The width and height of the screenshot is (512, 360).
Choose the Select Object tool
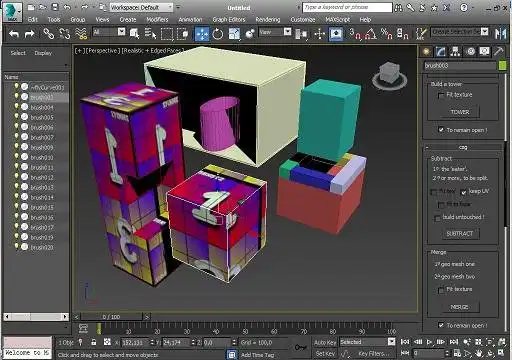click(x=134, y=34)
